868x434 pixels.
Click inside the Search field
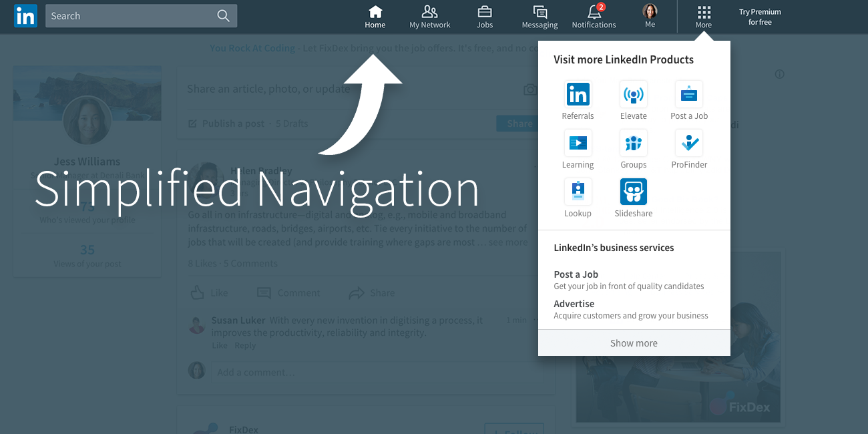point(130,16)
